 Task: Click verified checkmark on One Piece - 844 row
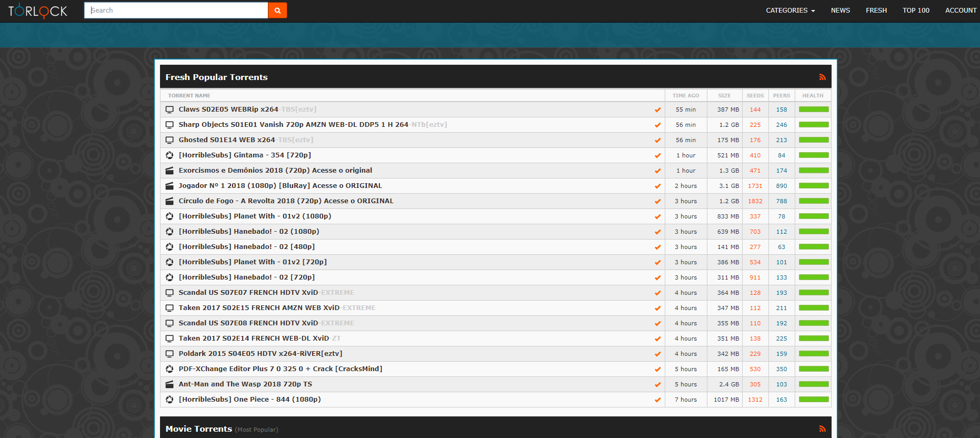coord(657,400)
